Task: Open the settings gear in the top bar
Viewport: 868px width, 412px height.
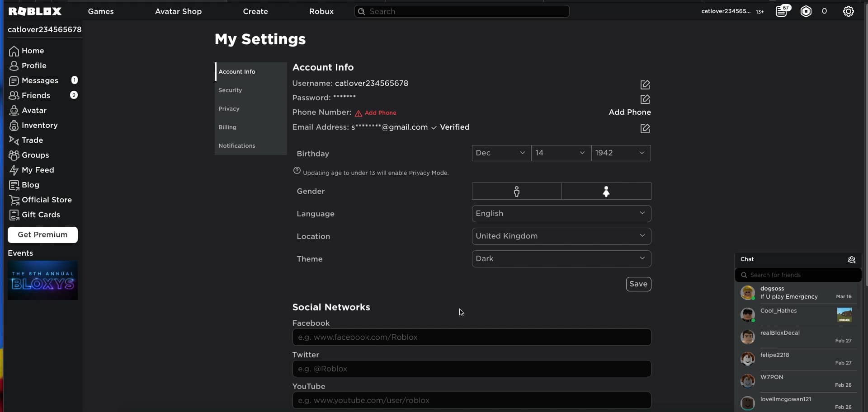Action: tap(849, 11)
